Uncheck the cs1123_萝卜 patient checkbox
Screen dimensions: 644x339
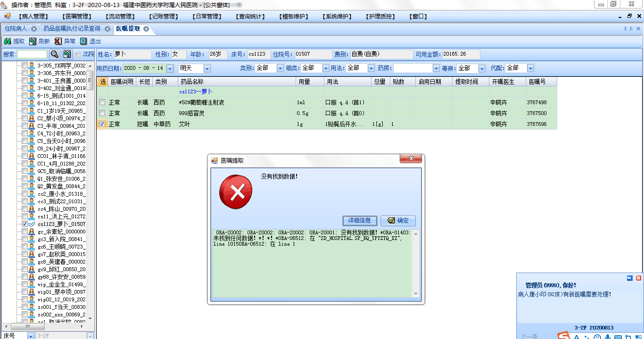click(25, 224)
